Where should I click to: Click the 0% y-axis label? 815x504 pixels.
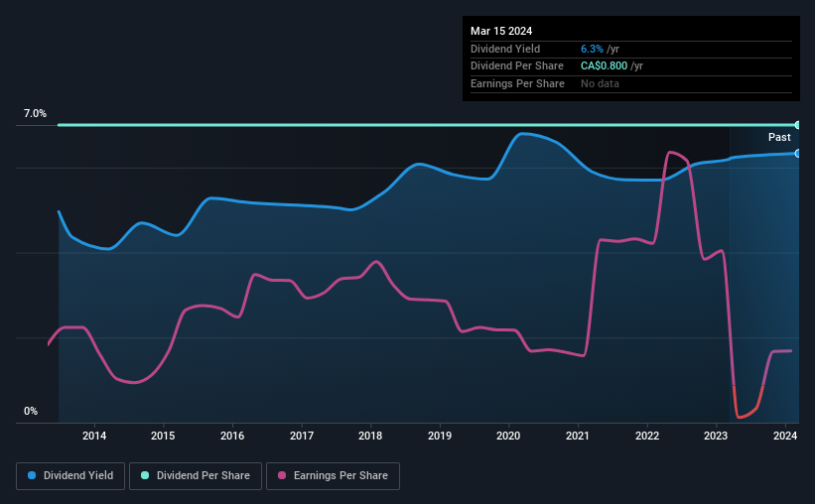pos(31,411)
